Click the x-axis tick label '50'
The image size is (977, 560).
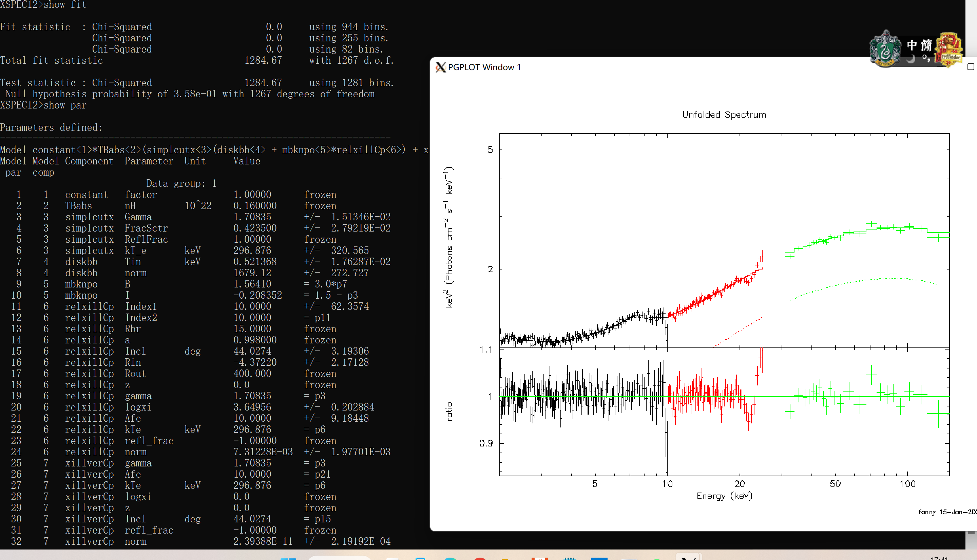click(x=835, y=484)
